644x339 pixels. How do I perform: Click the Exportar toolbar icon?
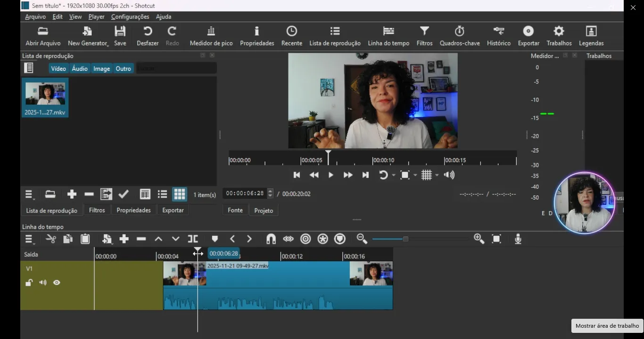[x=528, y=36]
